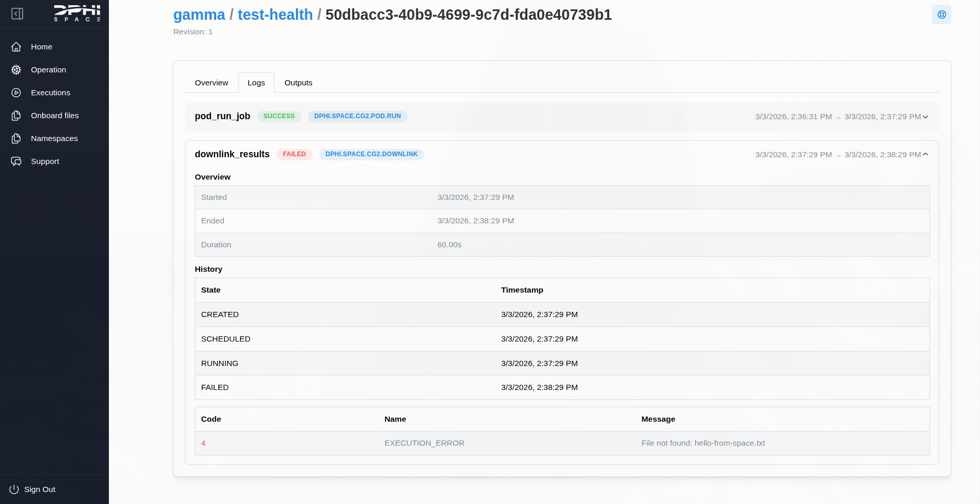Click the pod_run_job title

[x=222, y=116]
